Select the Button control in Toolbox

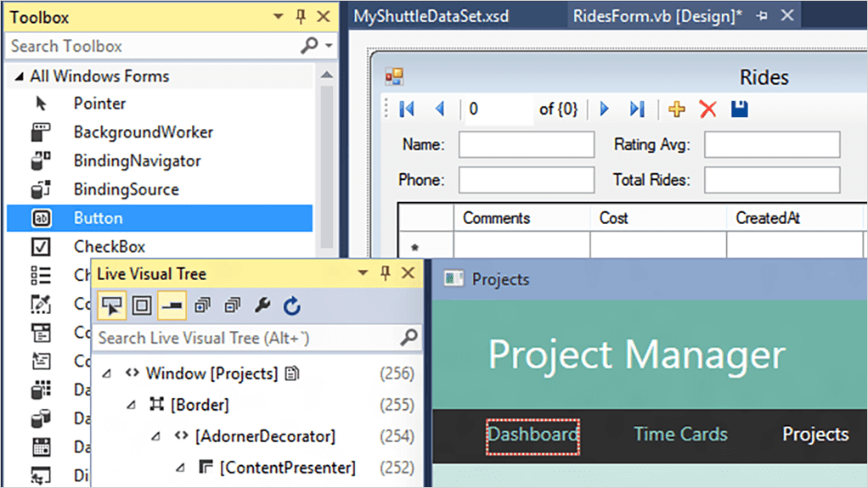98,218
